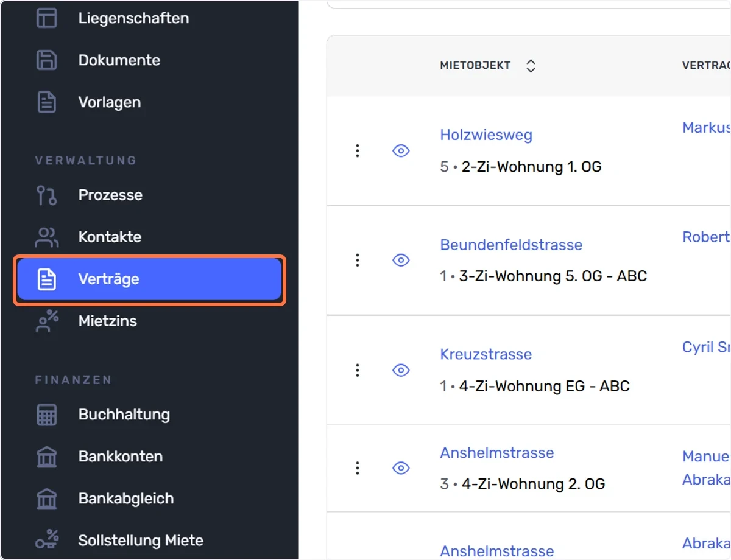Open Liegenschaften in the sidebar
Image resolution: width=731 pixels, height=560 pixels.
tap(133, 18)
